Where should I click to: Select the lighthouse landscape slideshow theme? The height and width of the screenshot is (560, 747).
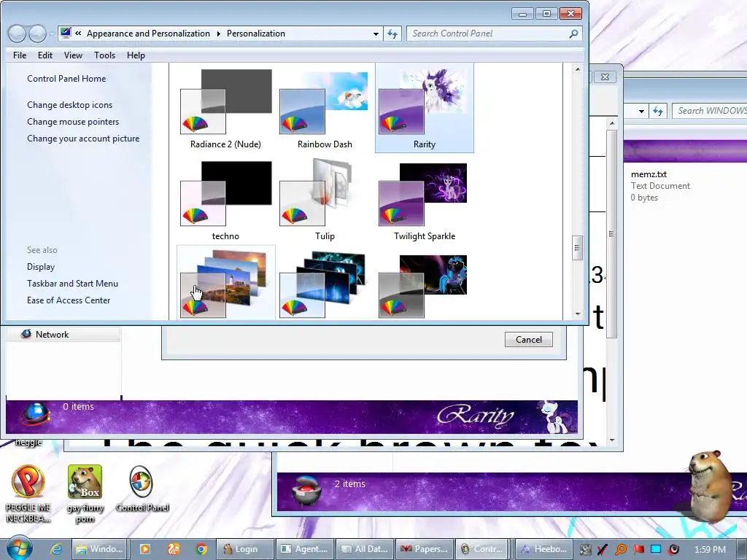(225, 283)
